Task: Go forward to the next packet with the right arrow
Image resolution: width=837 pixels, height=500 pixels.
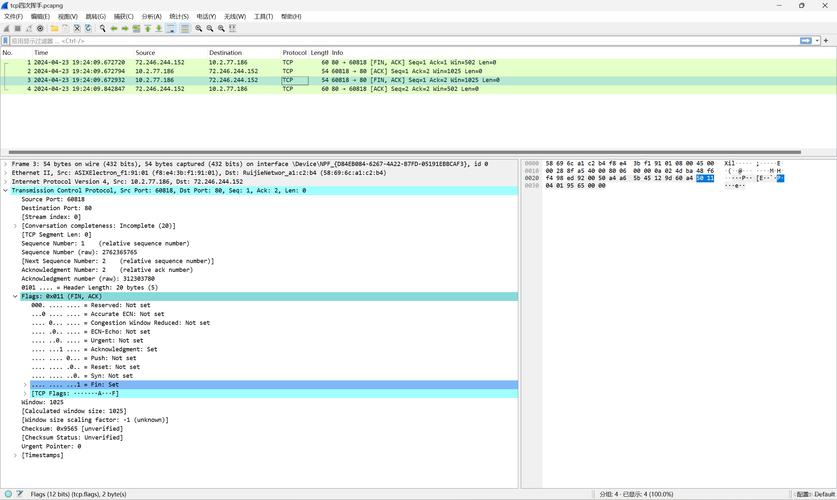Action: 125,28
